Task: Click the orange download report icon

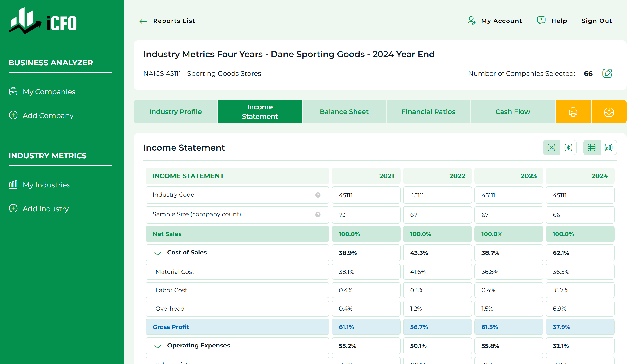Action: click(609, 112)
